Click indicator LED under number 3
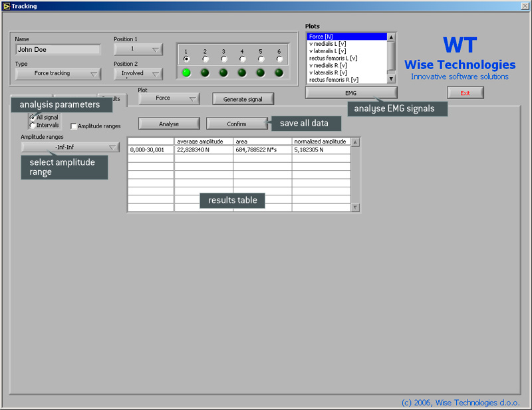This screenshot has height=410, width=532. 223,72
